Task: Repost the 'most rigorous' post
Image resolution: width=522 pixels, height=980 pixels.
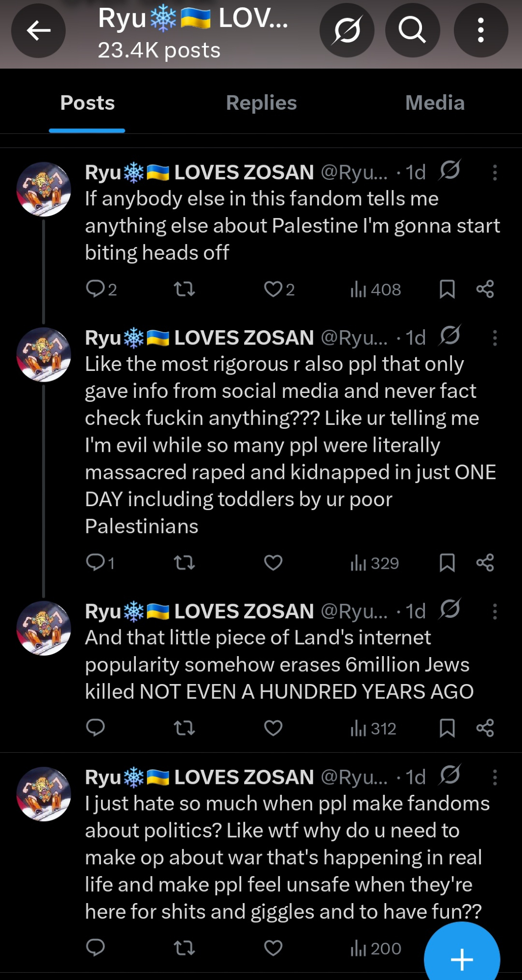Action: click(185, 563)
